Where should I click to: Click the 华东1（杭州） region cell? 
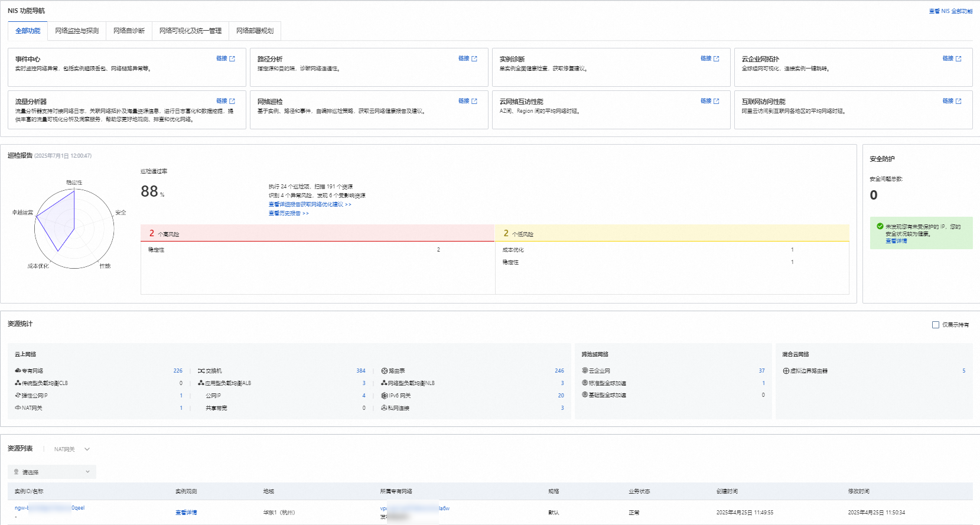tap(279, 513)
